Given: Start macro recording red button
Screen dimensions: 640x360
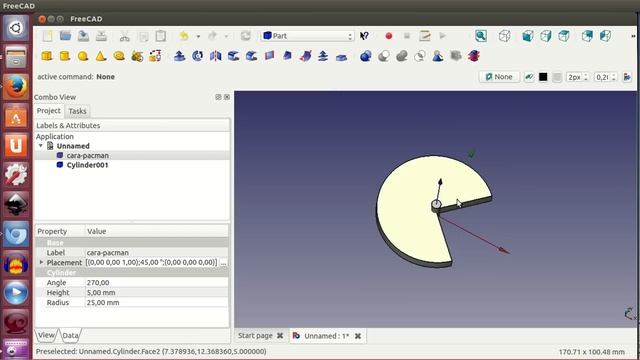Looking at the screenshot, I should tap(389, 36).
